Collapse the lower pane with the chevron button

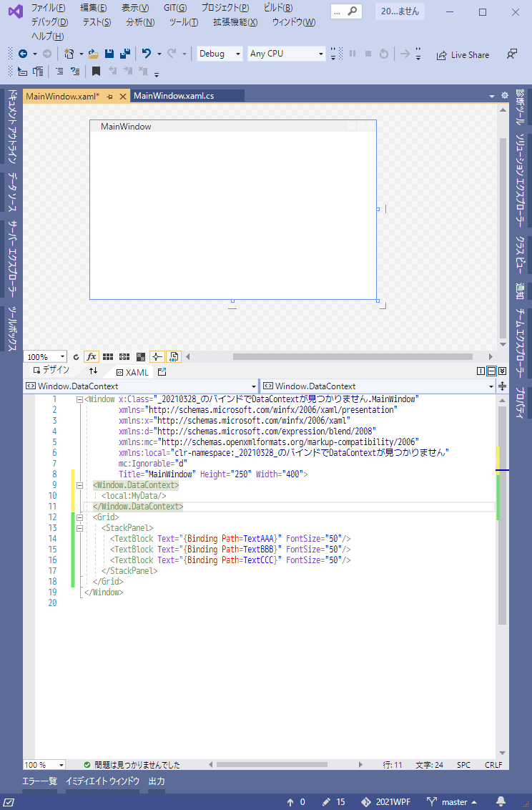tap(503, 371)
